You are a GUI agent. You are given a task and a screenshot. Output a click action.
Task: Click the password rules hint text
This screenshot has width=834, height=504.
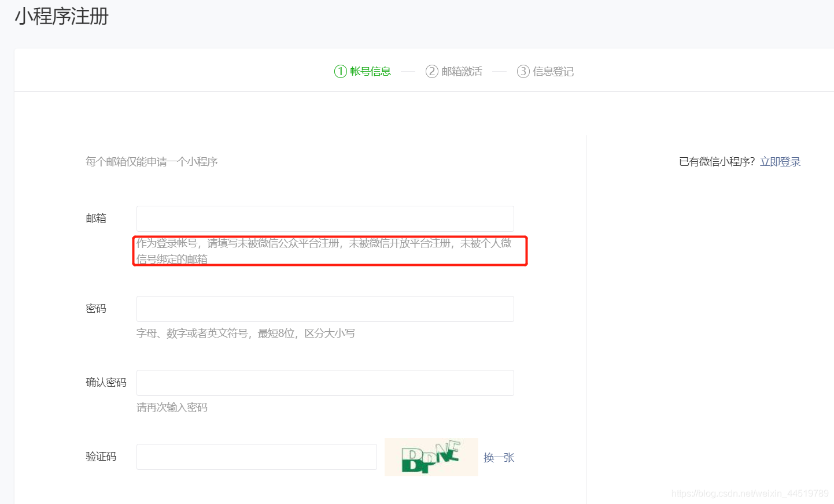pos(245,333)
